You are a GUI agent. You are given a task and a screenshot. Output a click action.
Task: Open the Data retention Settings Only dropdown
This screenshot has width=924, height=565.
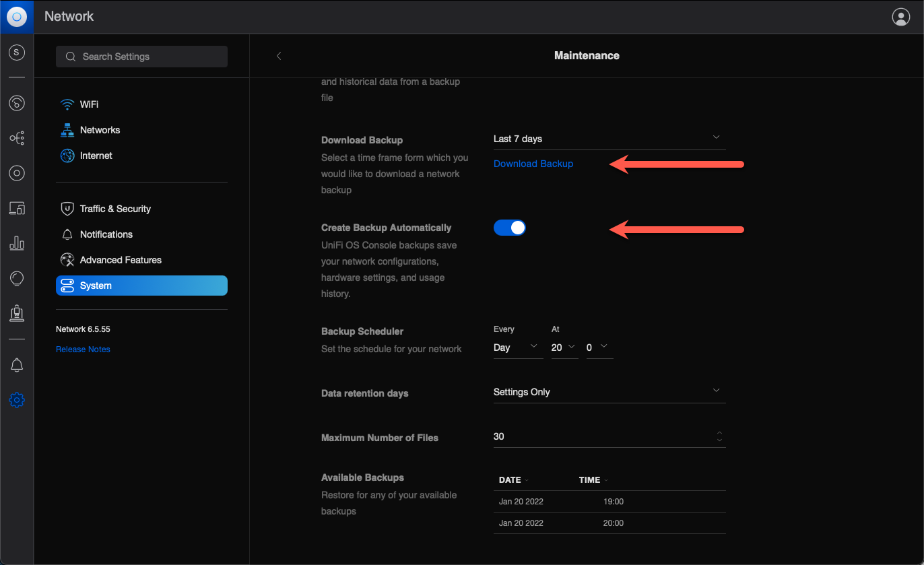click(609, 392)
